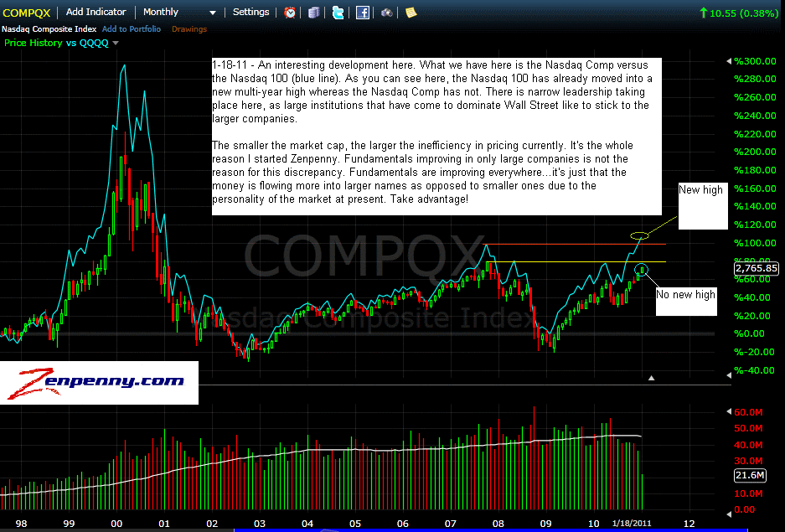Viewport: 785px width, 532px height.
Task: Click the arrow beside the 60.0M volume label
Action: [x=728, y=411]
